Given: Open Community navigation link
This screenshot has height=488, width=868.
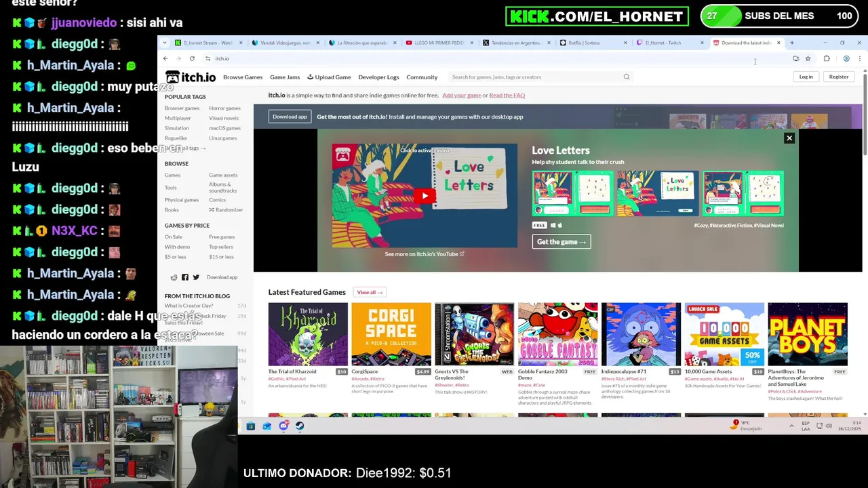Looking at the screenshot, I should click(x=422, y=77).
